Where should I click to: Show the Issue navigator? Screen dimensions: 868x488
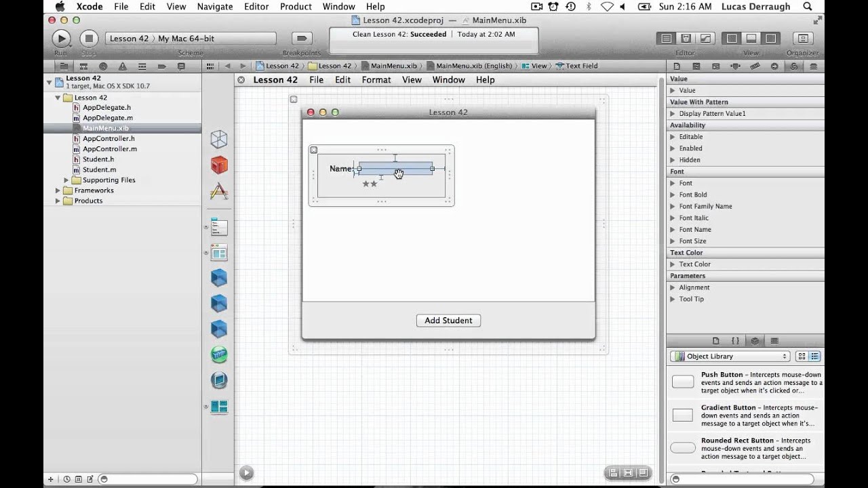(x=123, y=66)
